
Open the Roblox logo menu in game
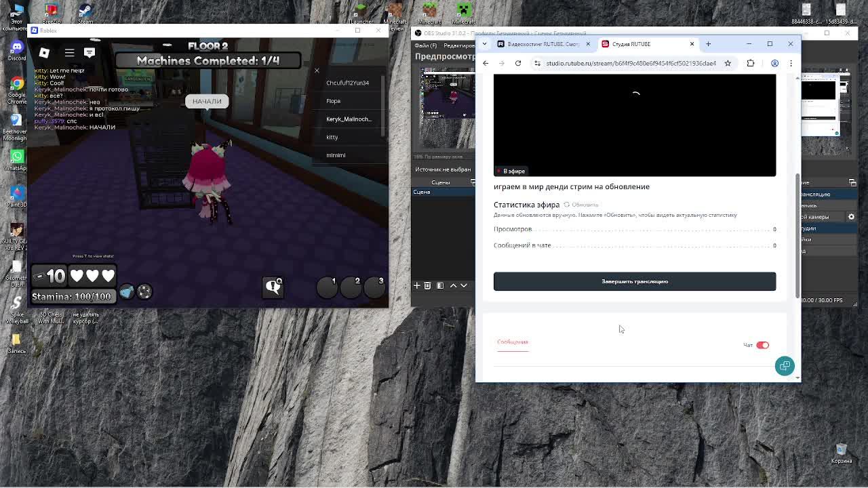point(44,52)
